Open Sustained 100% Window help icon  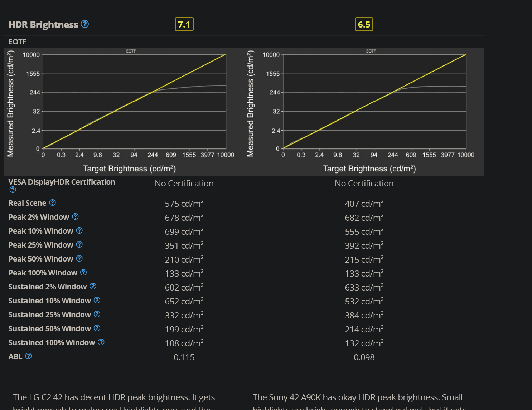click(101, 342)
